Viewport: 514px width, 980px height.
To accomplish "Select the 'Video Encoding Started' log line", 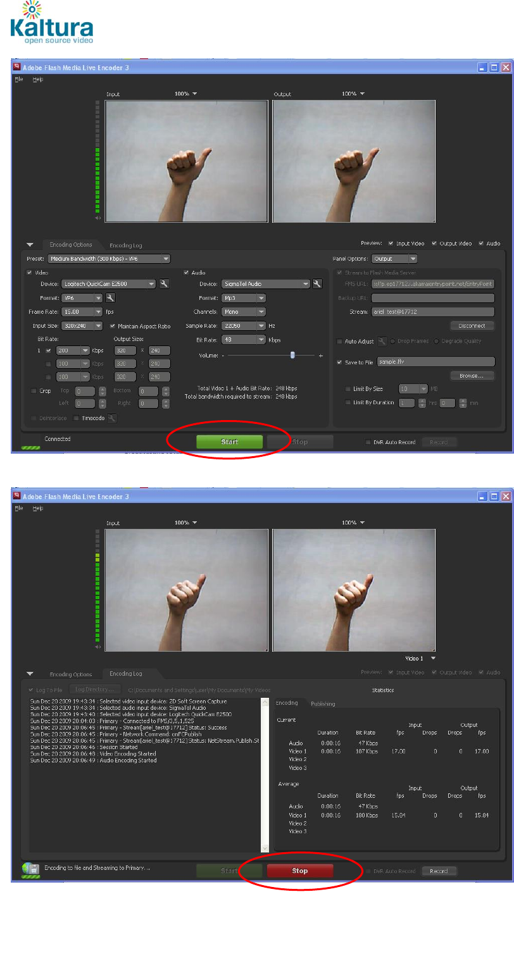I will click(x=93, y=754).
